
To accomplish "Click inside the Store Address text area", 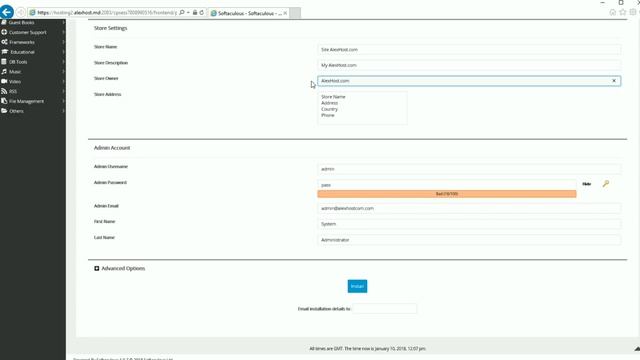I will point(362,108).
